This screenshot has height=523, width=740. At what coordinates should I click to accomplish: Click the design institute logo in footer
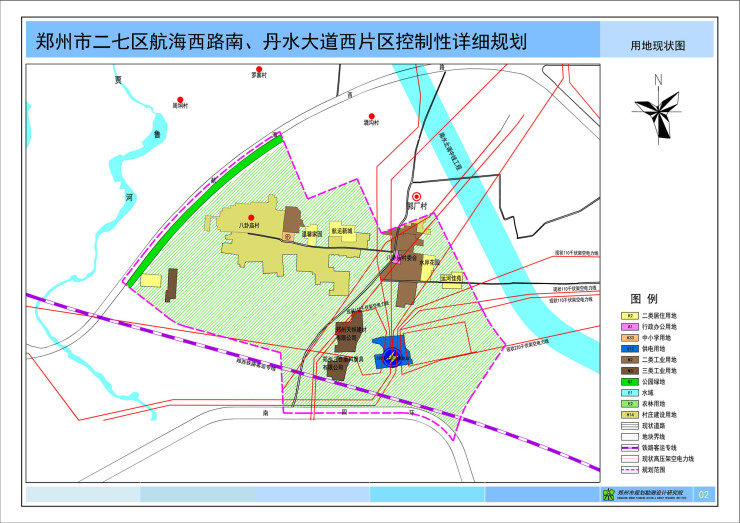[x=608, y=495]
